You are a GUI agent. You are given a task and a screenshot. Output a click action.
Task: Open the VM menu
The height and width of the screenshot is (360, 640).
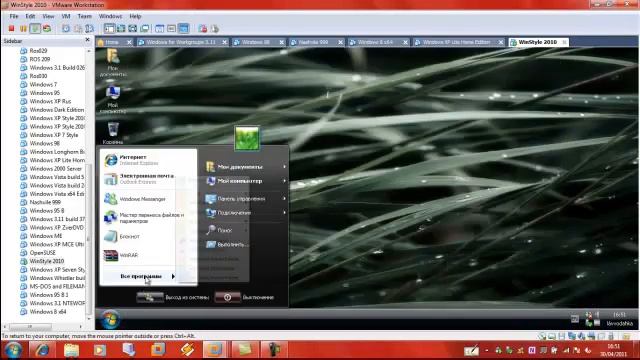coord(66,16)
